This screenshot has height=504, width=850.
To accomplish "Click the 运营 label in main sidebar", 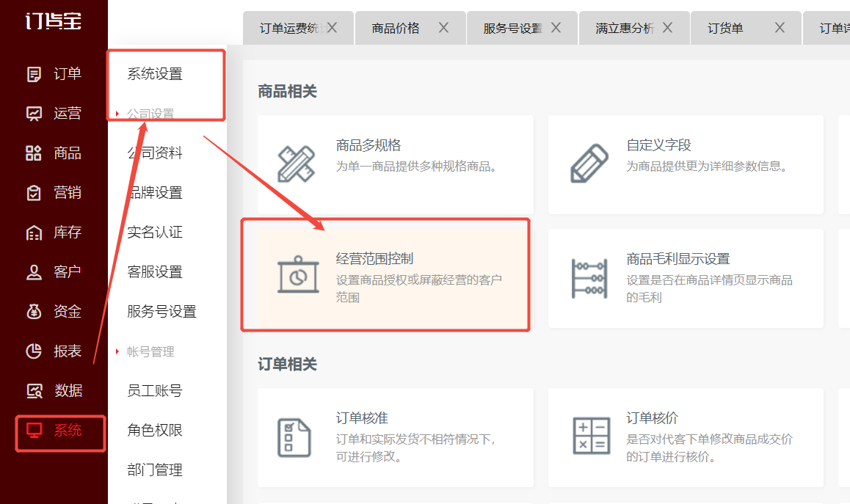I will [x=68, y=113].
